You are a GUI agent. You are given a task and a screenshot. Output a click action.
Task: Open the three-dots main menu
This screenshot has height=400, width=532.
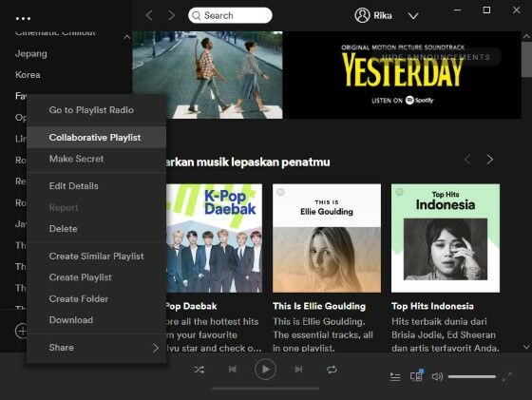[23, 18]
